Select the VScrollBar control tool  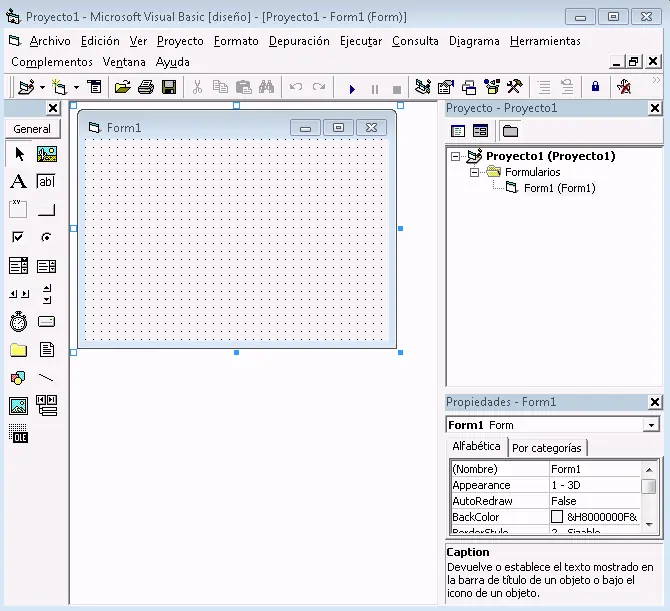[47, 294]
